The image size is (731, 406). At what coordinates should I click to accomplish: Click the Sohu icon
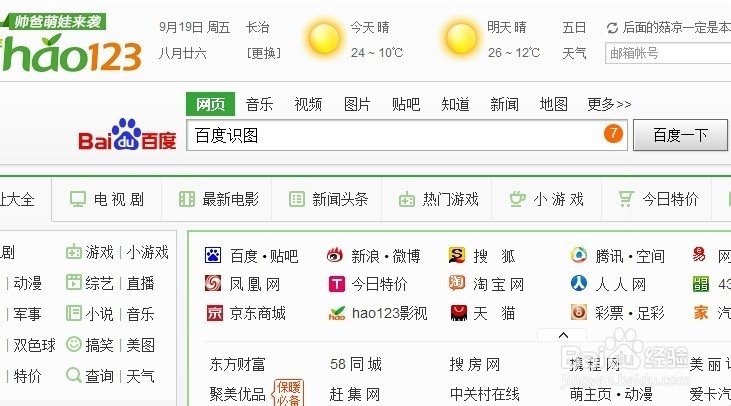click(456, 255)
